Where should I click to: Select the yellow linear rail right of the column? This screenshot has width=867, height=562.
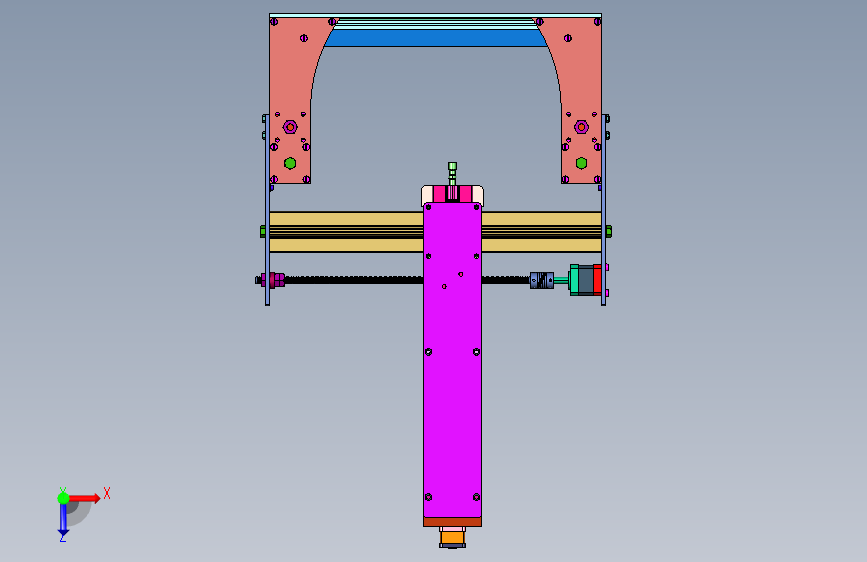click(541, 232)
